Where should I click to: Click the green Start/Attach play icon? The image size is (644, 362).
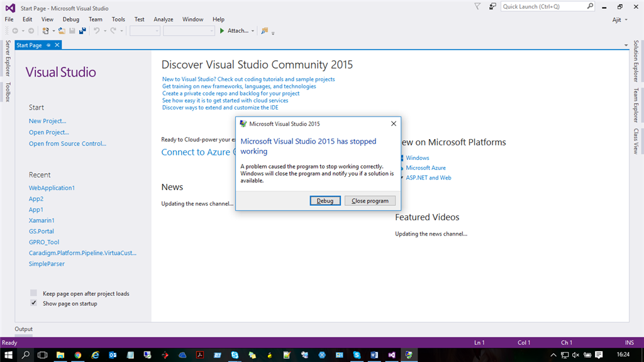222,31
